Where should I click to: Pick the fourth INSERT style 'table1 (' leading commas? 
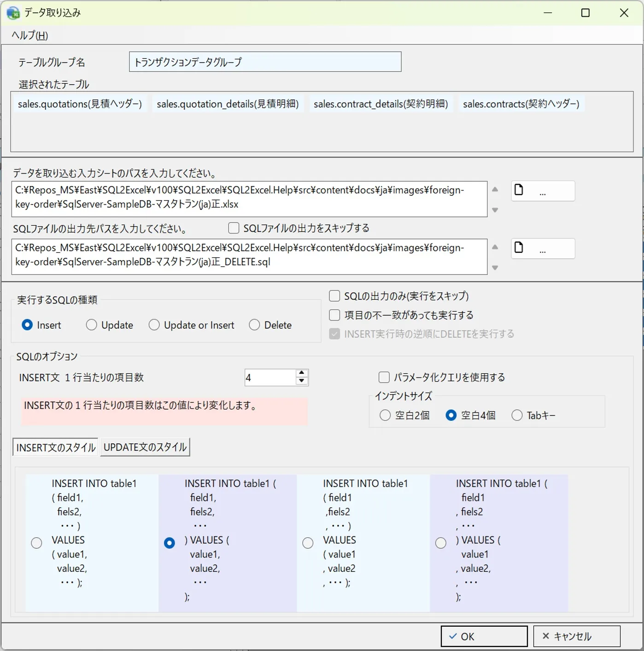[x=441, y=543]
